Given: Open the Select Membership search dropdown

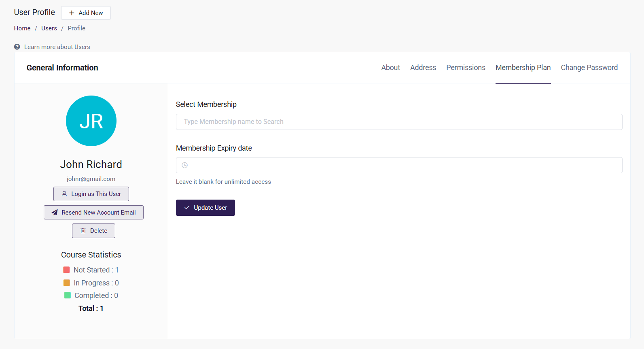Looking at the screenshot, I should (x=399, y=122).
